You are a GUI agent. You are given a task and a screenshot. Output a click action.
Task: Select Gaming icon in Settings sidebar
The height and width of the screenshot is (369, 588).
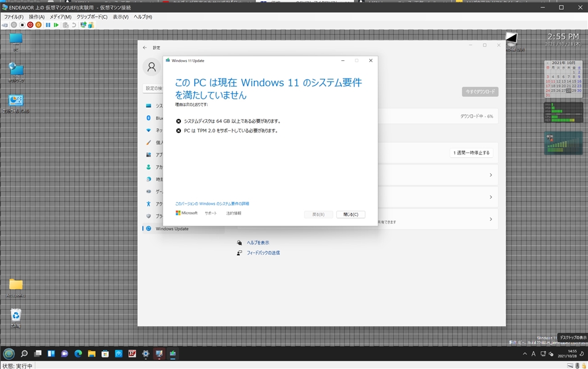pos(149,192)
